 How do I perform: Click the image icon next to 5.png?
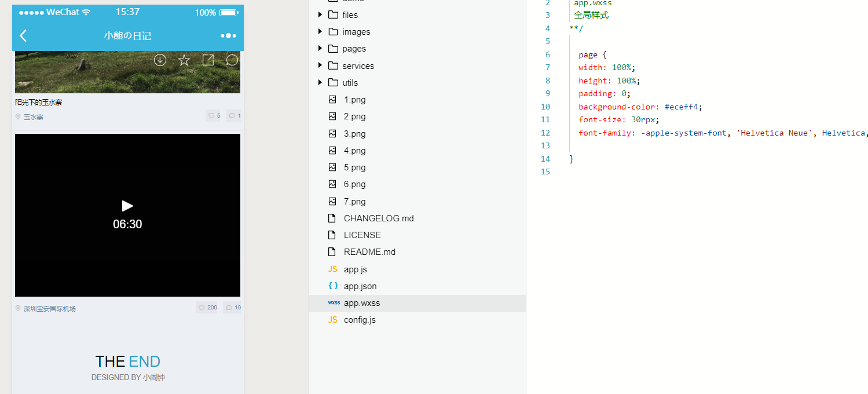[332, 167]
